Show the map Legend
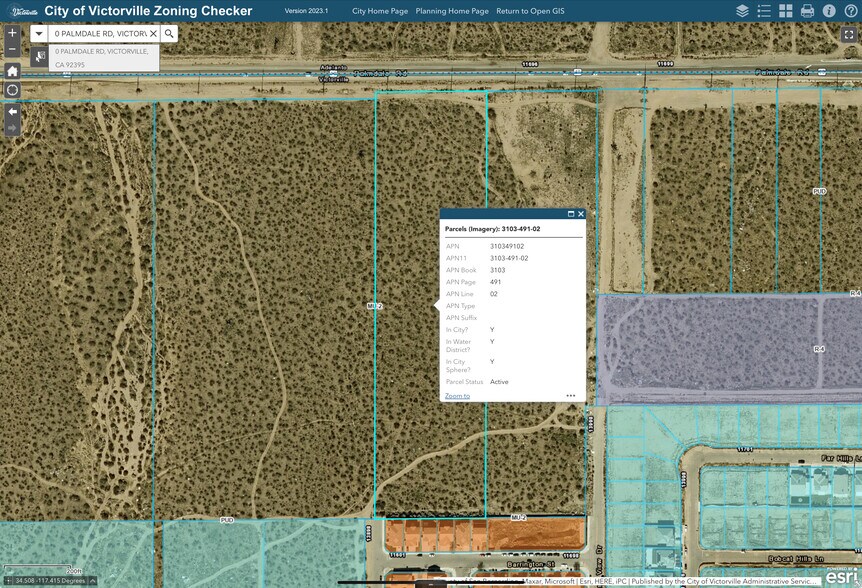862x588 pixels. (x=764, y=11)
